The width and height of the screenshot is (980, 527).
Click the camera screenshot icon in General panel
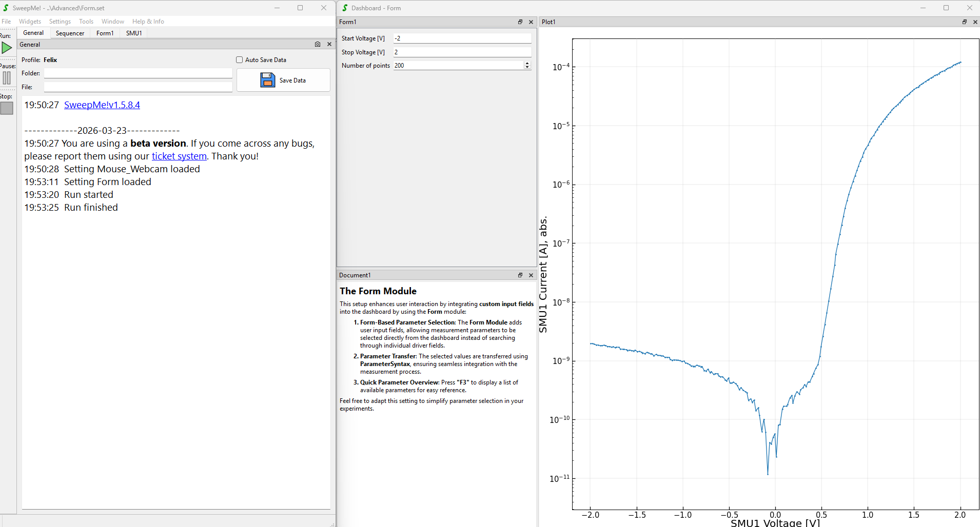318,45
